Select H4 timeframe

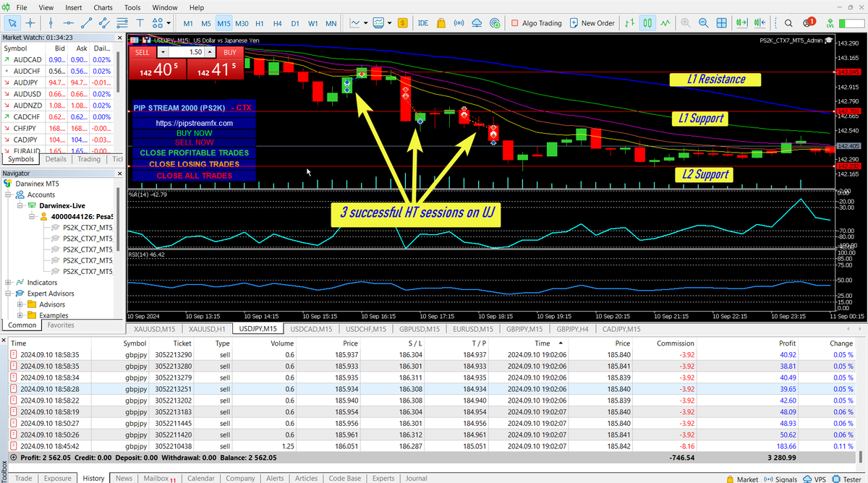[x=277, y=23]
